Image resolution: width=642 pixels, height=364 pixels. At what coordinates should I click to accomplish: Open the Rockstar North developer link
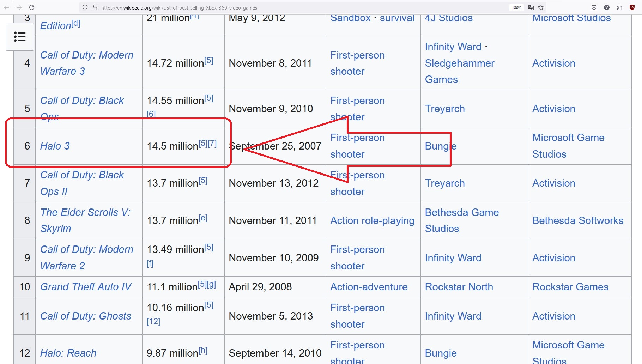point(459,287)
